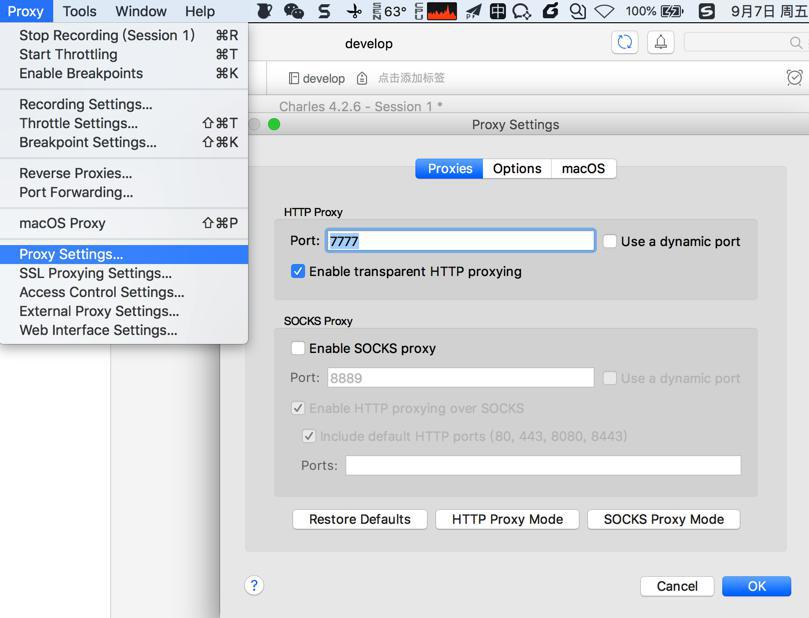The height and width of the screenshot is (618, 809).
Task: Open the Tools menu
Action: [x=79, y=11]
